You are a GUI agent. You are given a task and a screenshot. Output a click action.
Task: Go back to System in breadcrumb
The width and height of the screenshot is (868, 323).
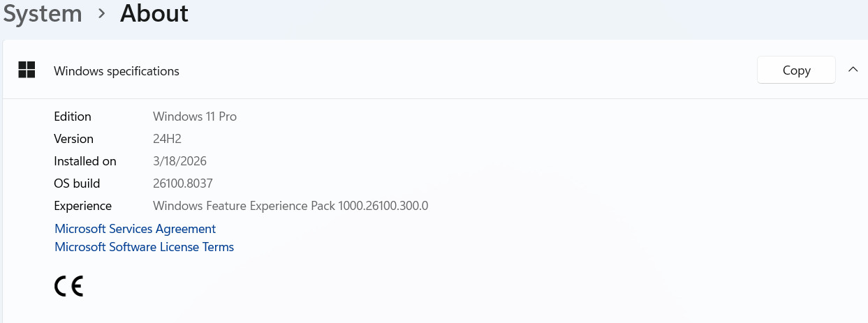(x=42, y=13)
